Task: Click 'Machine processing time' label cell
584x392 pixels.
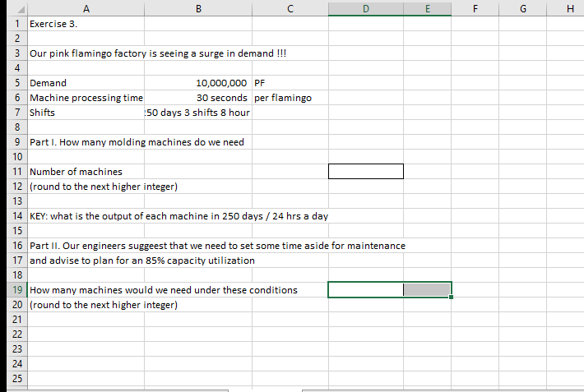Action: (86, 98)
